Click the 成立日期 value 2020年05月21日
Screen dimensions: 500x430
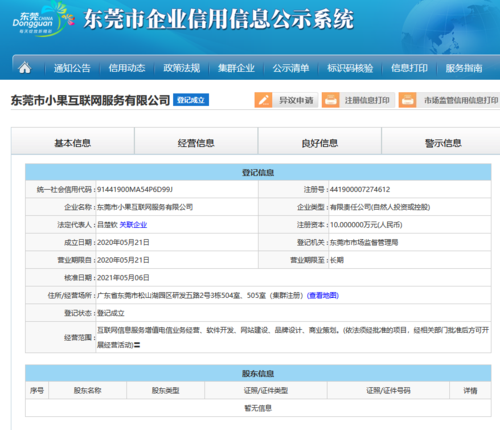123,242
